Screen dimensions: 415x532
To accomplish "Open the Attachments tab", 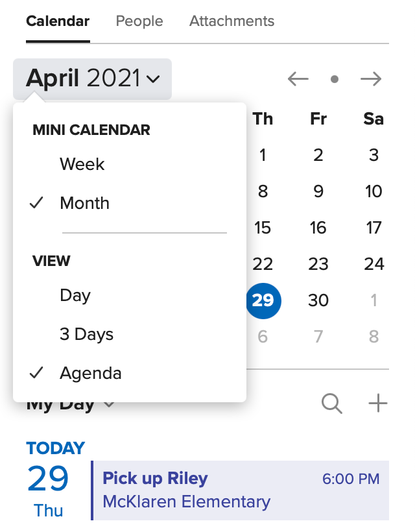I will point(231,21).
